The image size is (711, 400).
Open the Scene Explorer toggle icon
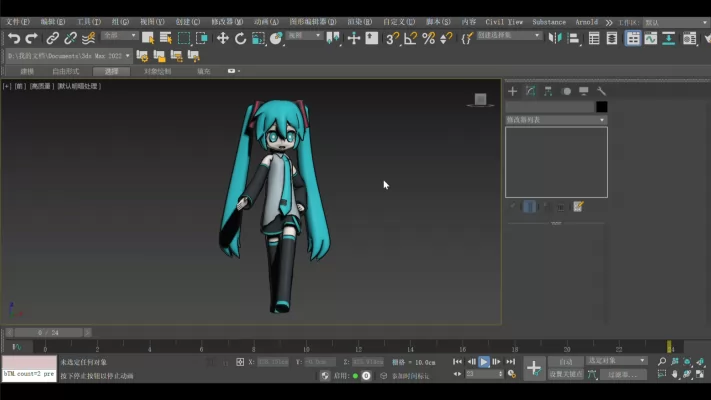594,39
